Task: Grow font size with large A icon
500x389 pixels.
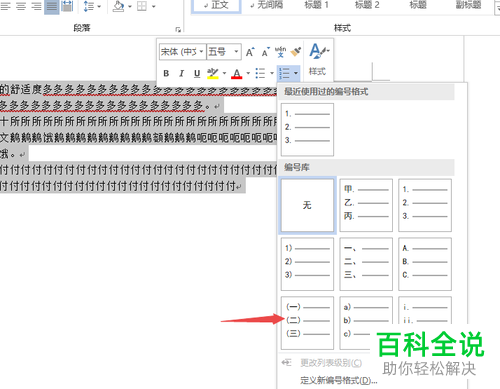Action: point(250,52)
